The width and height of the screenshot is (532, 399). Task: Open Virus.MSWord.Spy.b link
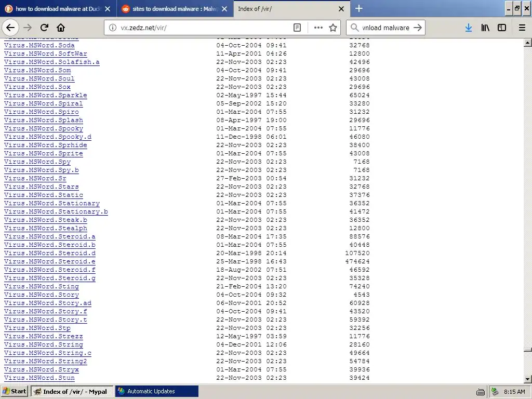point(42,170)
